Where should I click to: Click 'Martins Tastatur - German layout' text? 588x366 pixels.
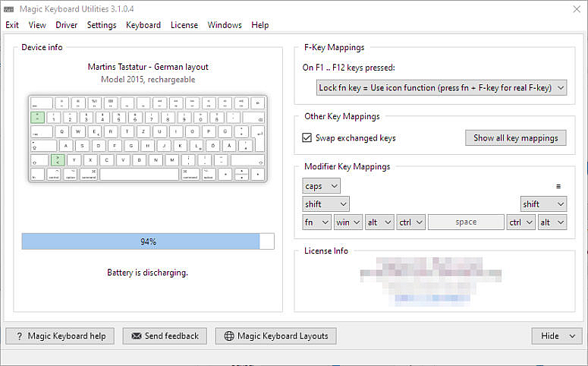pos(148,67)
